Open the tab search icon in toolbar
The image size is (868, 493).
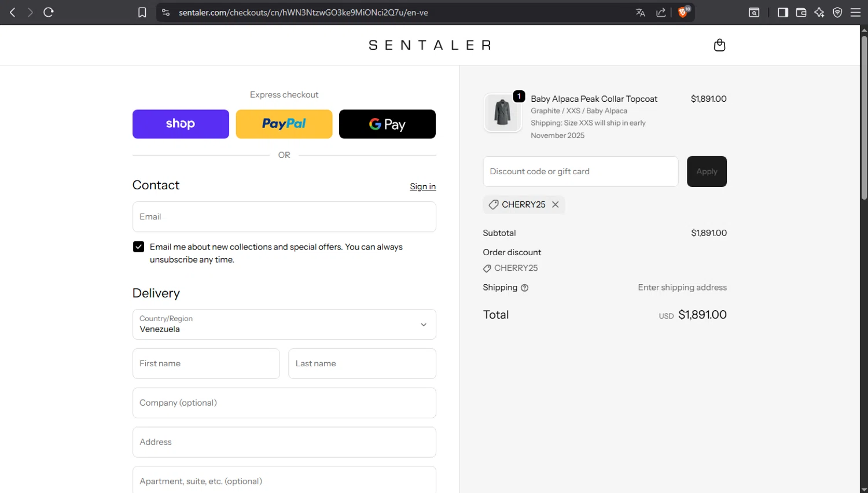754,12
